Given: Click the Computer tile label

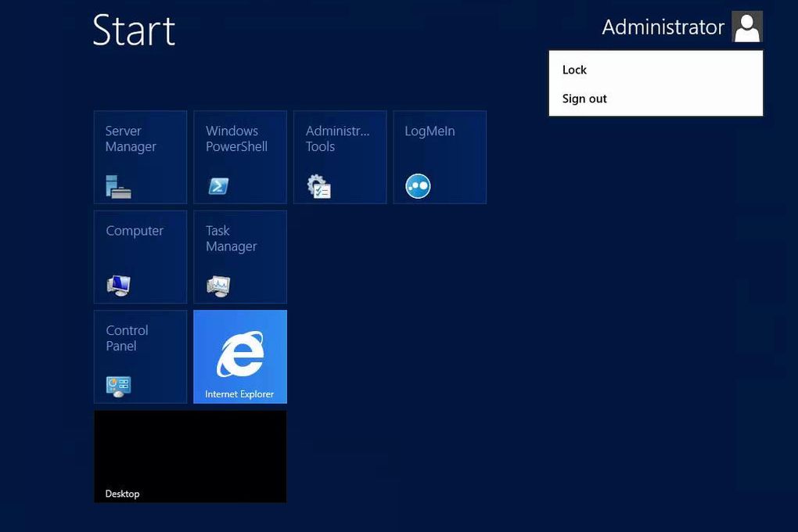Looking at the screenshot, I should click(x=135, y=231).
